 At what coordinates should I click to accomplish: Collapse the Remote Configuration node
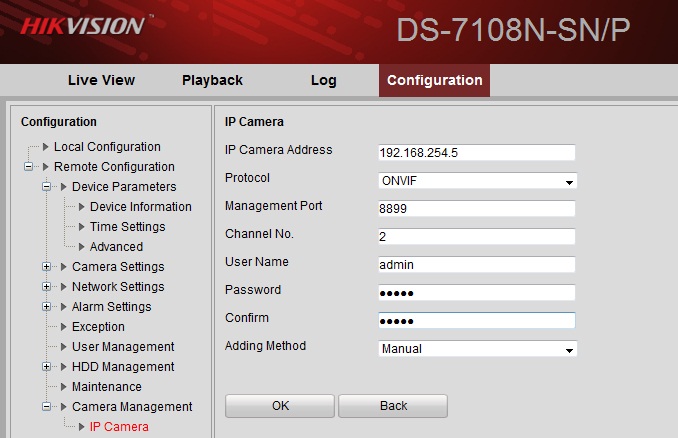coord(29,166)
